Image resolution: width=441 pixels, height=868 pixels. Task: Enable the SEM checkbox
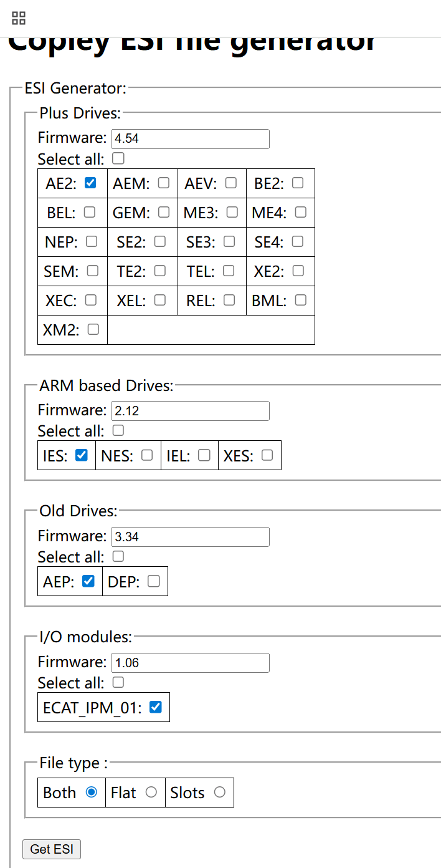tap(93, 271)
